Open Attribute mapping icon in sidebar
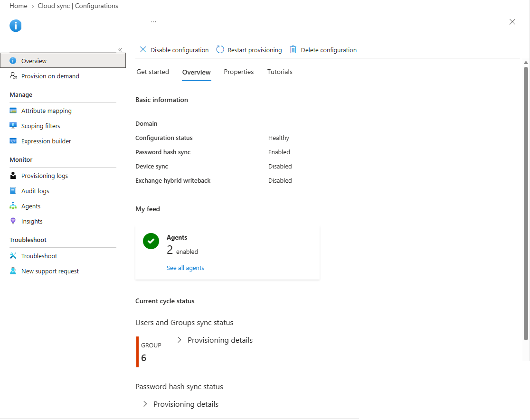The image size is (530, 420). tap(13, 111)
